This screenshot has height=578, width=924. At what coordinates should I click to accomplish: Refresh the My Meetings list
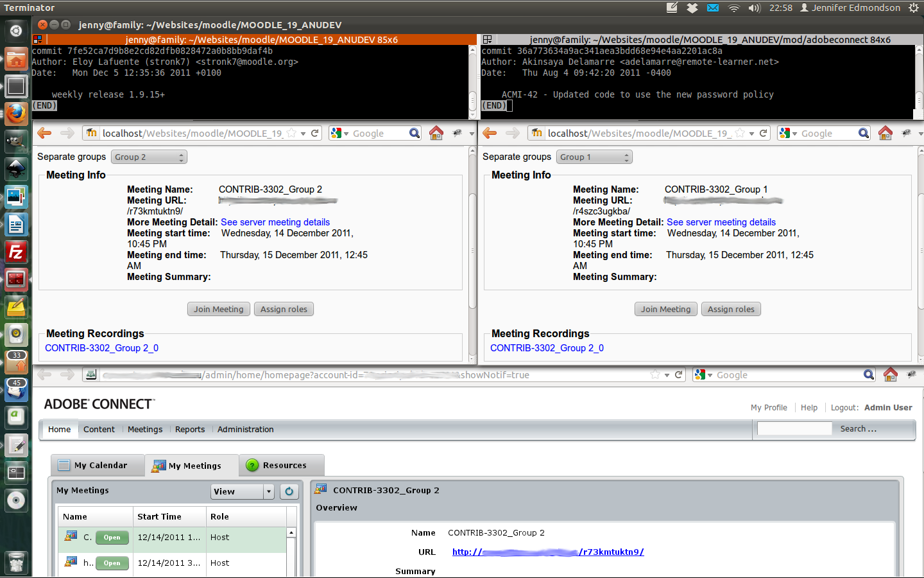pos(289,491)
